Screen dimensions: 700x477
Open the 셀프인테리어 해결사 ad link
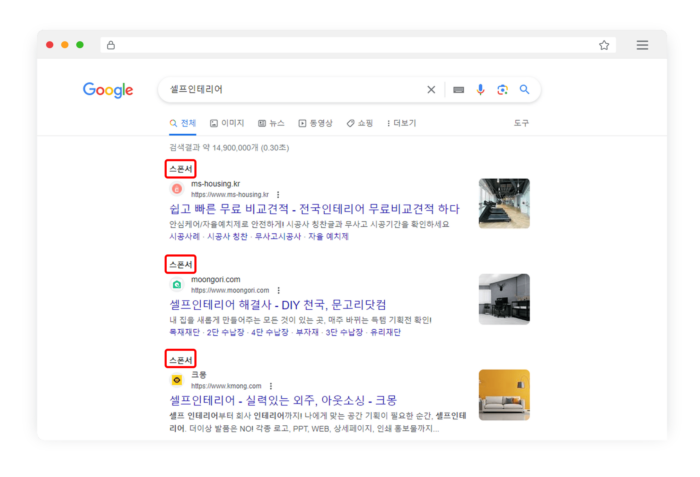click(x=278, y=305)
